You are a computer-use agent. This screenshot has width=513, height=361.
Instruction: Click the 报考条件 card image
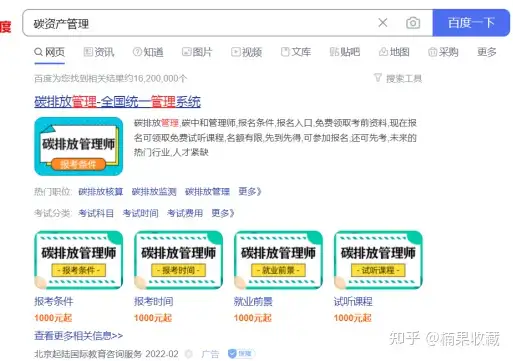[79, 260]
